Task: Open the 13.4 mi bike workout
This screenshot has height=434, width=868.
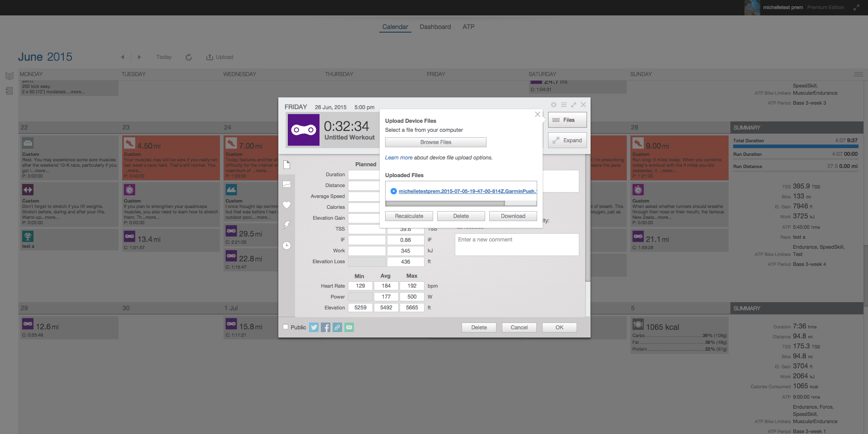Action: click(171, 240)
